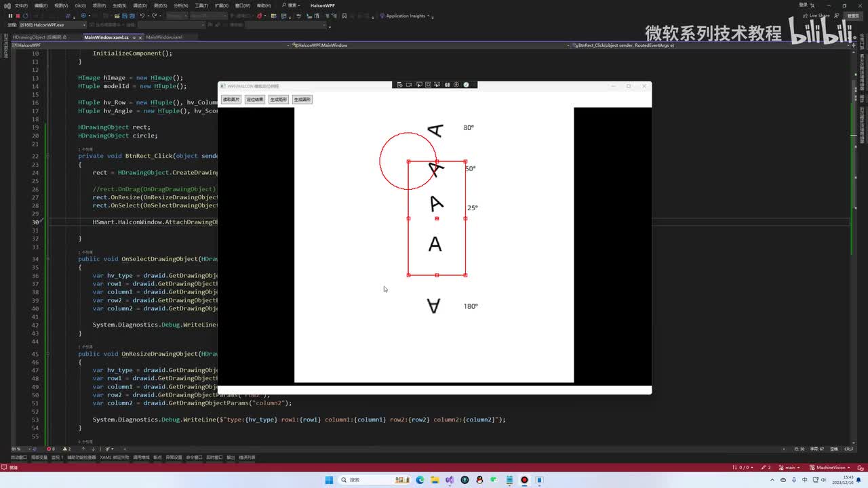
Task: Click the Save icon in the toolbar
Action: (x=125, y=16)
